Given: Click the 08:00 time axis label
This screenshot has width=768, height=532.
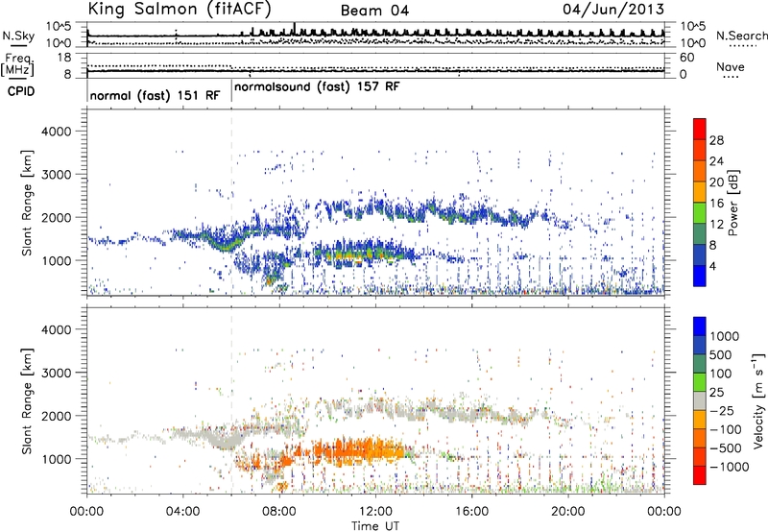Looking at the screenshot, I should point(279,512).
